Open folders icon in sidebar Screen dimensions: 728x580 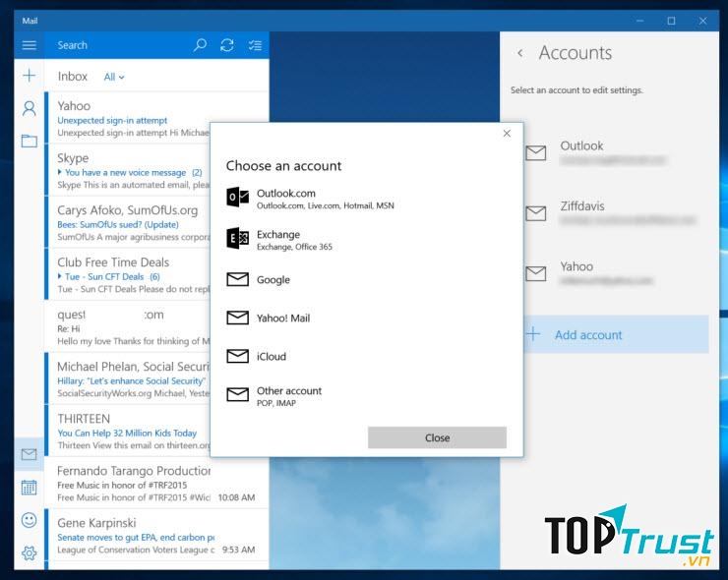[30, 141]
